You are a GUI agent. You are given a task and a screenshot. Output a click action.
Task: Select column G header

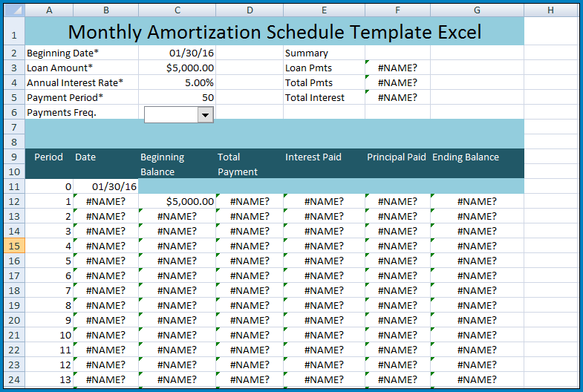pyautogui.click(x=477, y=10)
